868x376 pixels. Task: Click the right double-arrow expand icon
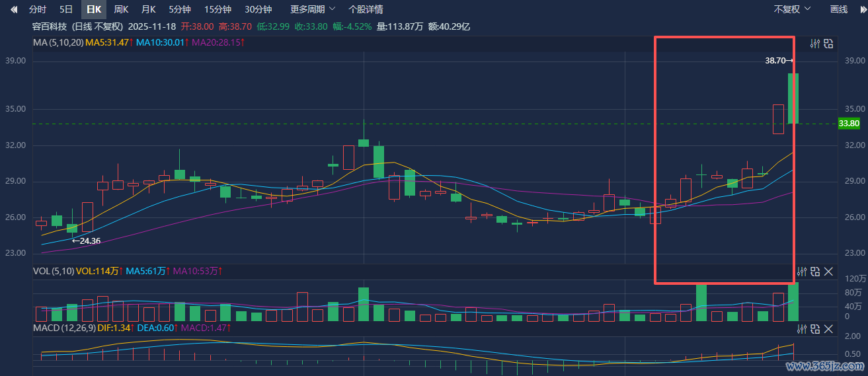pos(861,9)
